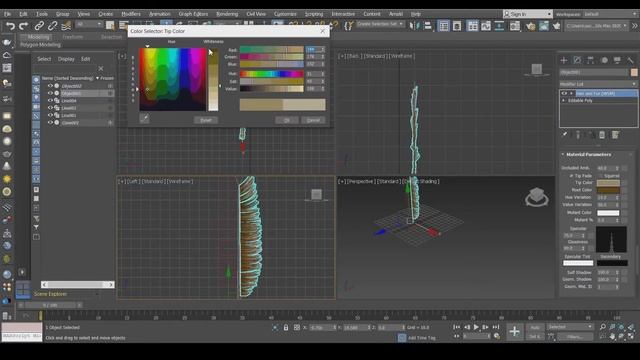Click the Auto key button

pos(534,327)
